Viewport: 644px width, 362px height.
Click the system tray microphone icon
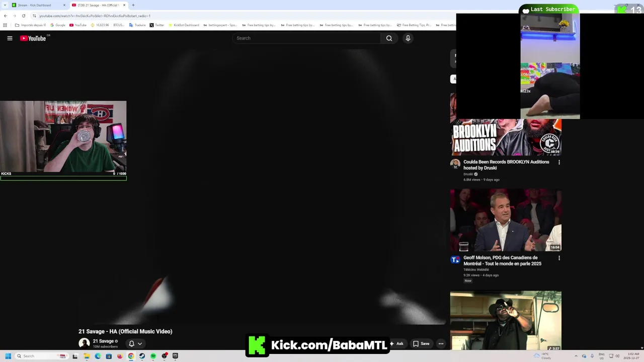(592, 356)
